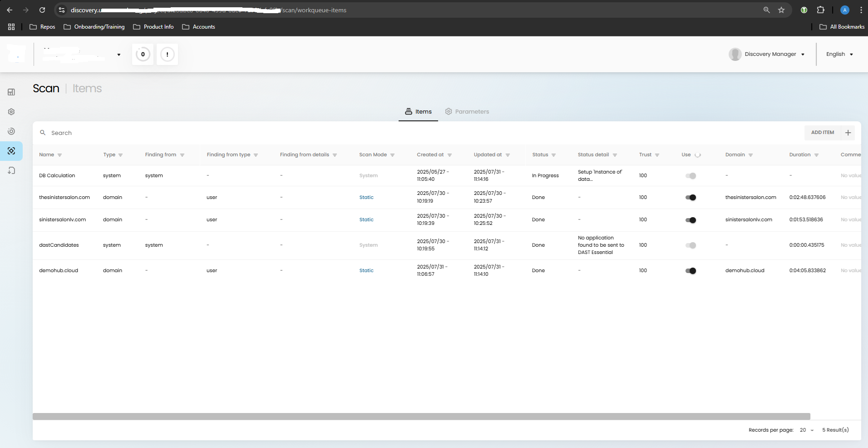Click the ADD ITEM button

[823, 133]
